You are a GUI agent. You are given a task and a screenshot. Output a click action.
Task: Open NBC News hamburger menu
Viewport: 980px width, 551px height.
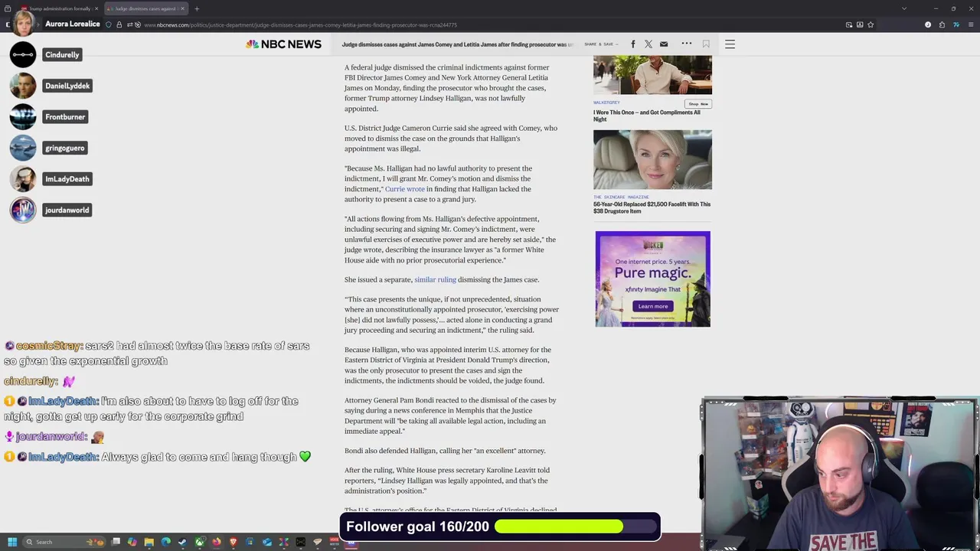click(730, 44)
